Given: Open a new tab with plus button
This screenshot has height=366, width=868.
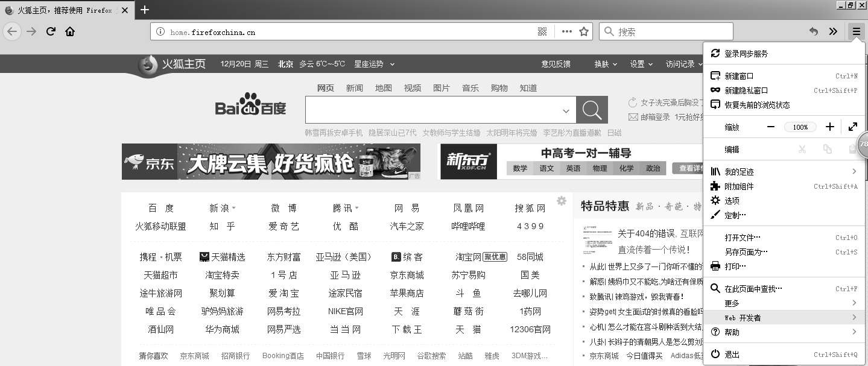Looking at the screenshot, I should click(144, 10).
